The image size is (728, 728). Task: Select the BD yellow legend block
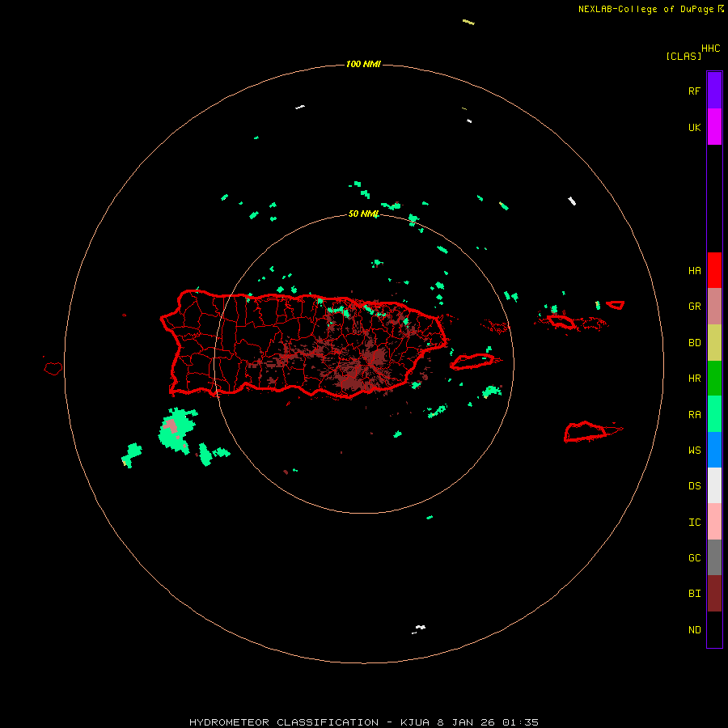point(714,343)
